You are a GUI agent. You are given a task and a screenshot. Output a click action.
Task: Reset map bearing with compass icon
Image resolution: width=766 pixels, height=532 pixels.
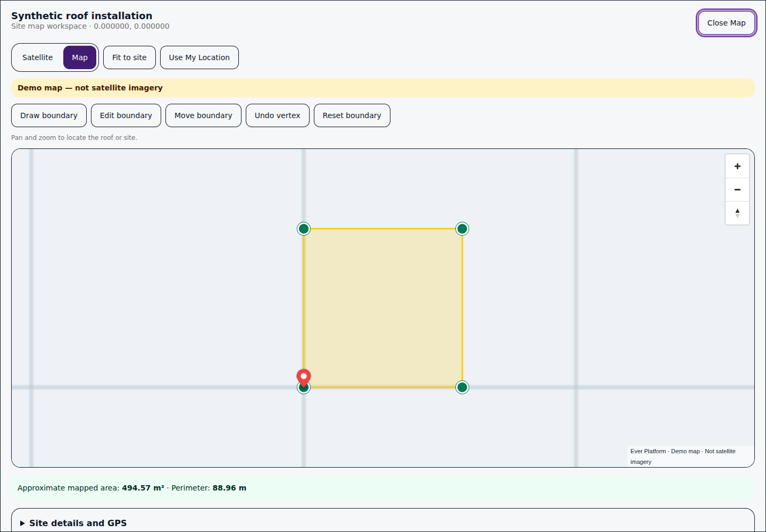[737, 213]
